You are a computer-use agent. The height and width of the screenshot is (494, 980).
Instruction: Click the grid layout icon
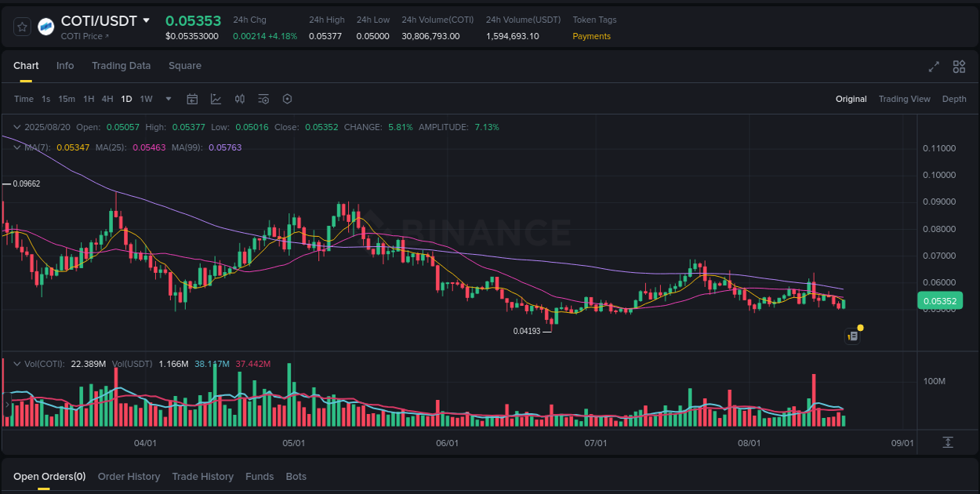pos(959,67)
